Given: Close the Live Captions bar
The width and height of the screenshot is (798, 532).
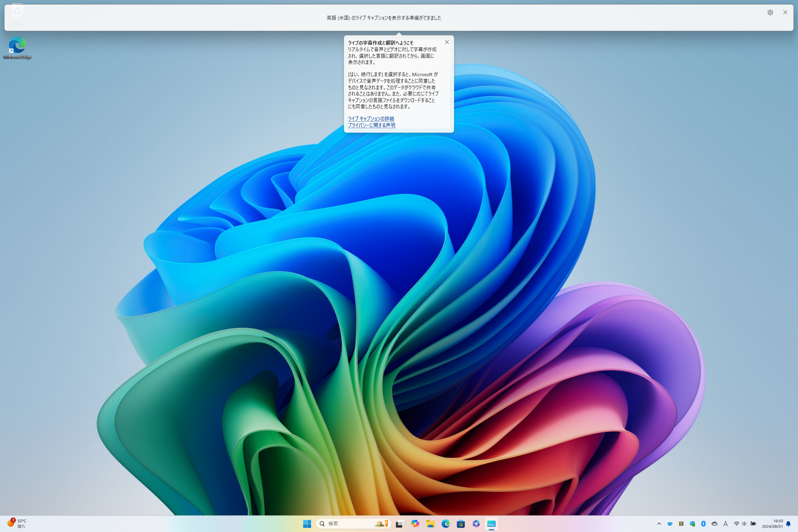Looking at the screenshot, I should (785, 12).
